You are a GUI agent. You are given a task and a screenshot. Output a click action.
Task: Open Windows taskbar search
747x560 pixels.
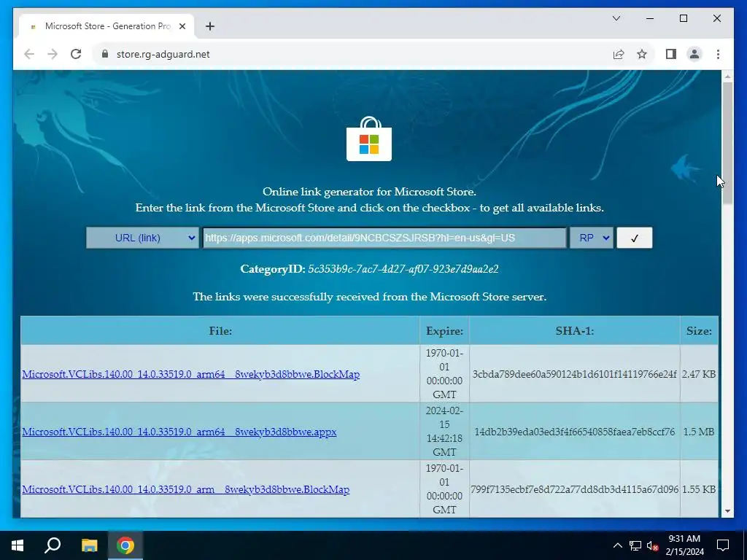(53, 545)
